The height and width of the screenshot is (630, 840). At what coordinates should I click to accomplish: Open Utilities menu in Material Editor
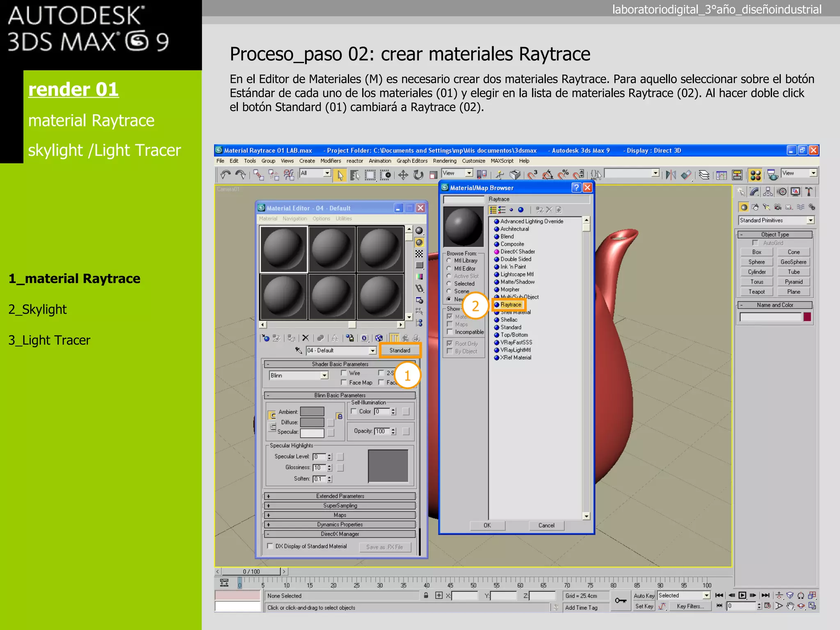pos(344,219)
